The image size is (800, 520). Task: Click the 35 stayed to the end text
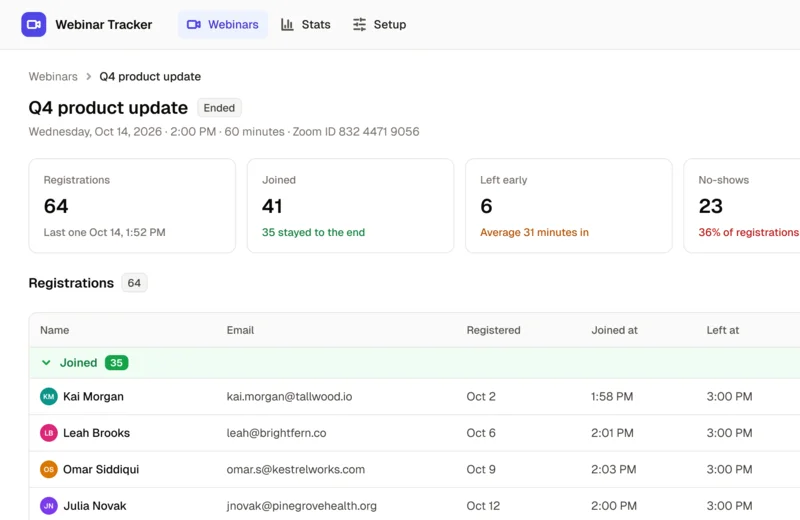pyautogui.click(x=313, y=232)
